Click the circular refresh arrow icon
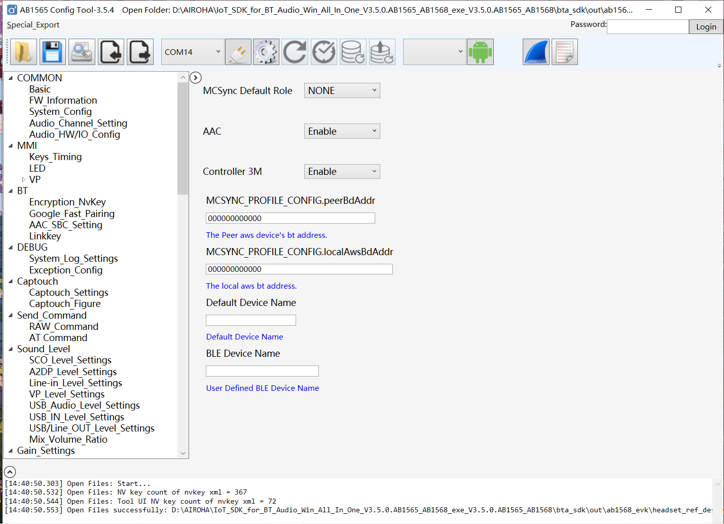The image size is (724, 524). 295,52
